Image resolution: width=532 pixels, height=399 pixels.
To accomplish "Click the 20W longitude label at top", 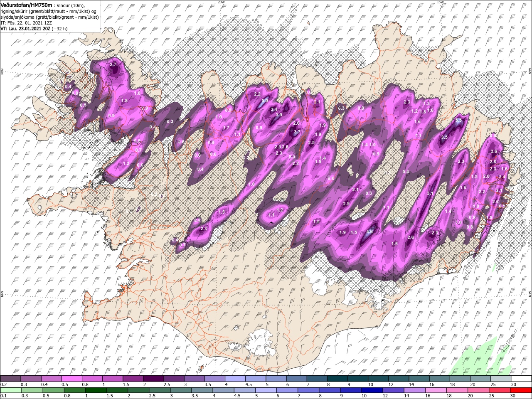I will click(x=221, y=2).
